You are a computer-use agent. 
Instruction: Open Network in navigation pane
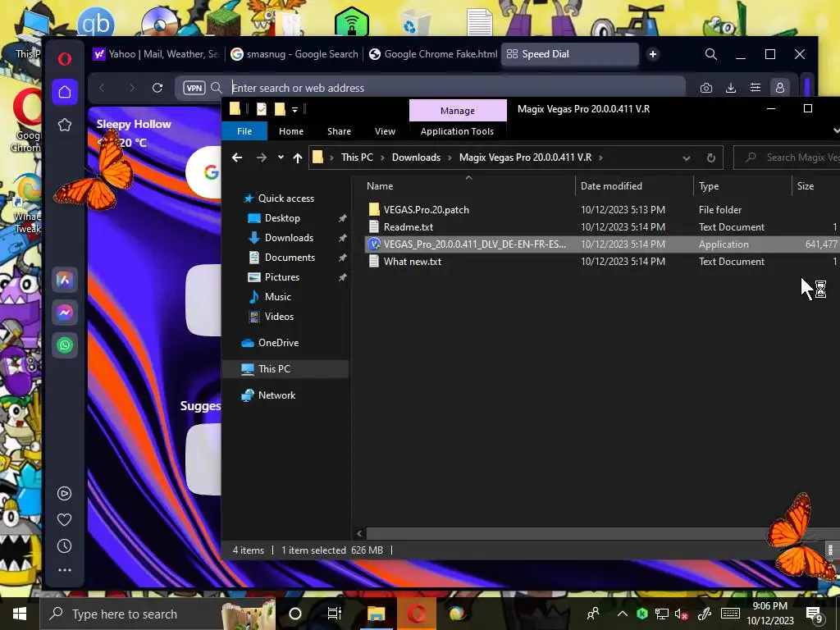[276, 395]
